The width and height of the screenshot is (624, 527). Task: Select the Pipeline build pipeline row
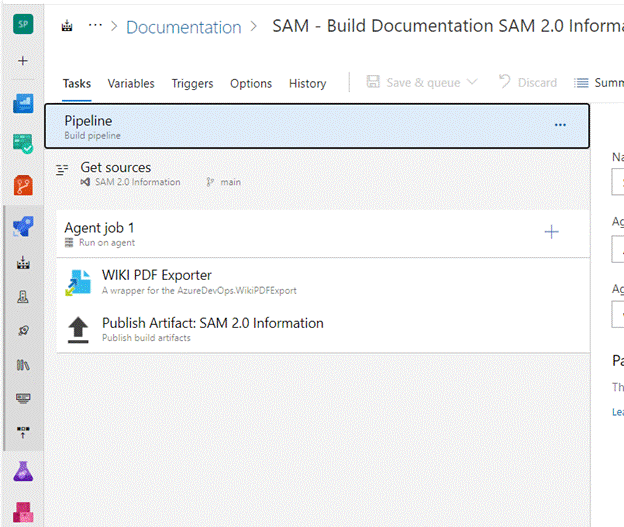click(x=317, y=126)
